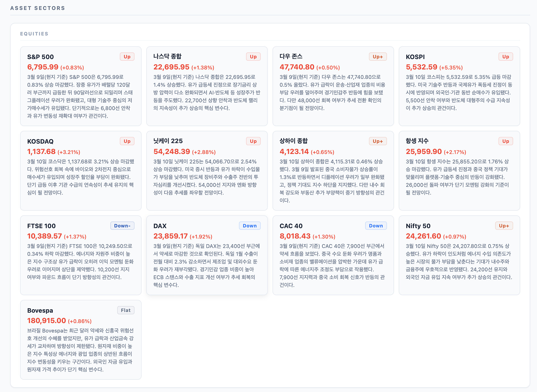Click the ASSET SECTORS heading

[37, 8]
